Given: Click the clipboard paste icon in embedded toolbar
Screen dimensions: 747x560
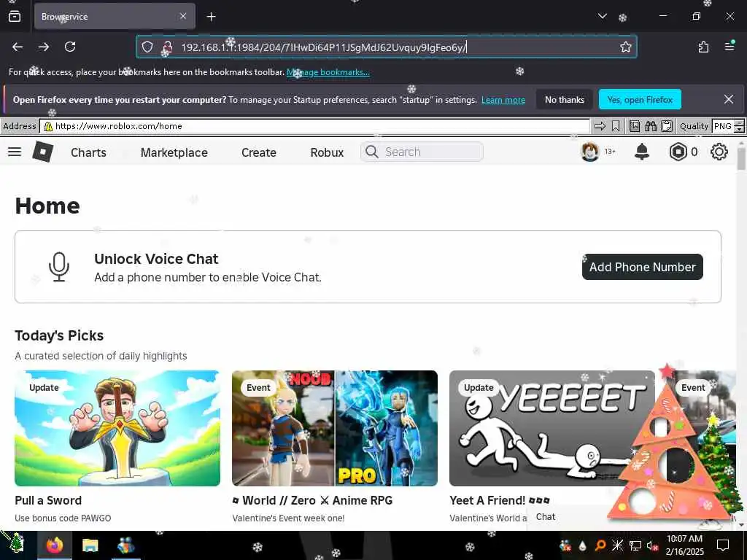Looking at the screenshot, I should (667, 126).
